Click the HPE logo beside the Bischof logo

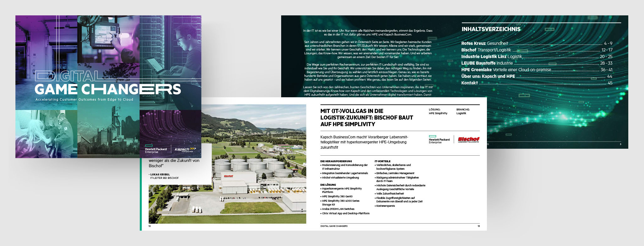tap(439, 140)
